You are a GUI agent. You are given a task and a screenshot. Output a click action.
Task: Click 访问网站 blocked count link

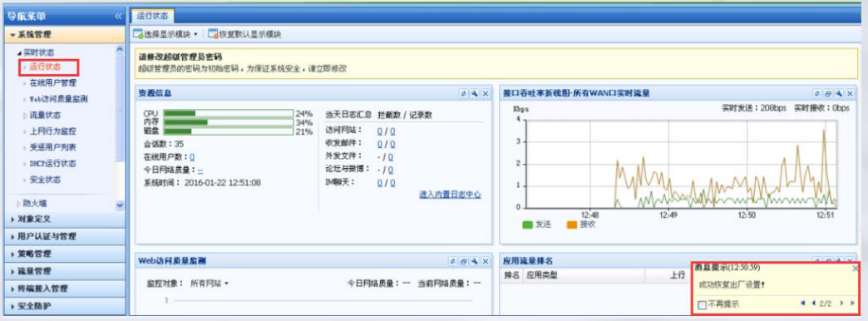click(x=380, y=131)
